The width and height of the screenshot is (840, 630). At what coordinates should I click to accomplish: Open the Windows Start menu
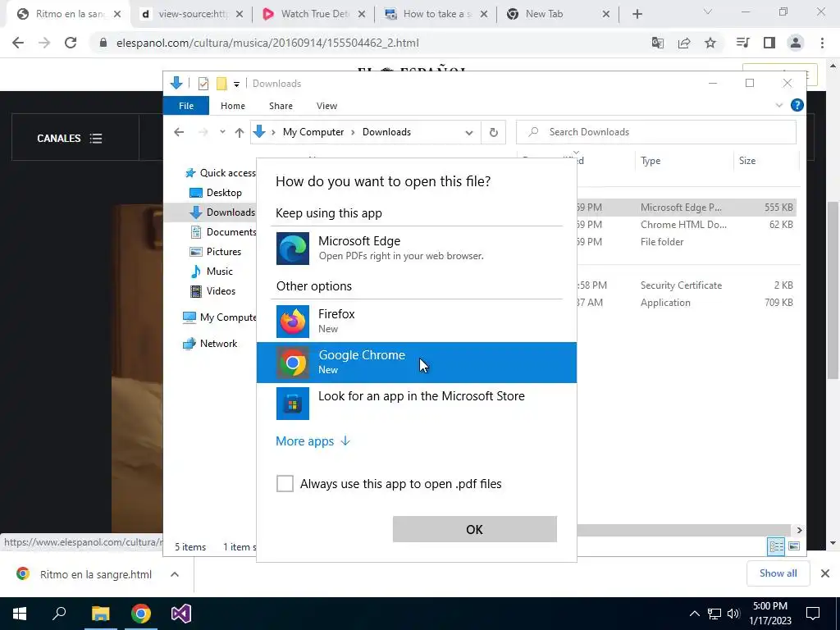click(20, 614)
